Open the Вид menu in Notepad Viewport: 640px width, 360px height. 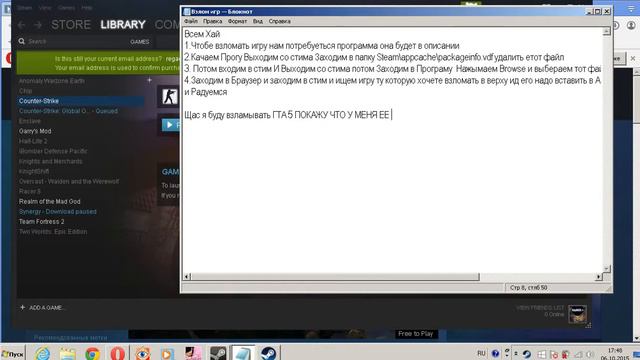[258, 21]
